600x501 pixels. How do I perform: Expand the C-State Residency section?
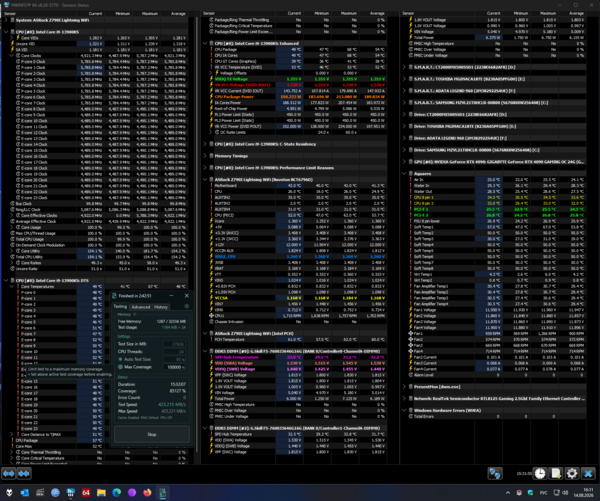pos(205,144)
